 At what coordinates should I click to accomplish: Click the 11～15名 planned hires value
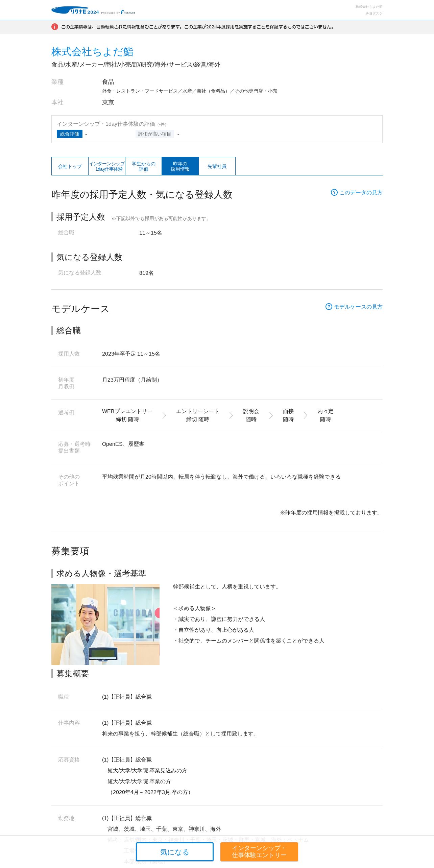(x=150, y=233)
